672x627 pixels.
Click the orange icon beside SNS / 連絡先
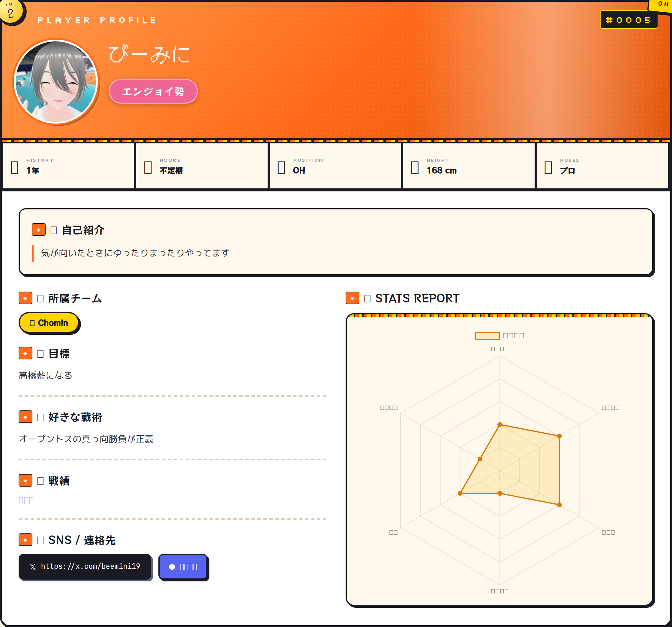click(25, 540)
